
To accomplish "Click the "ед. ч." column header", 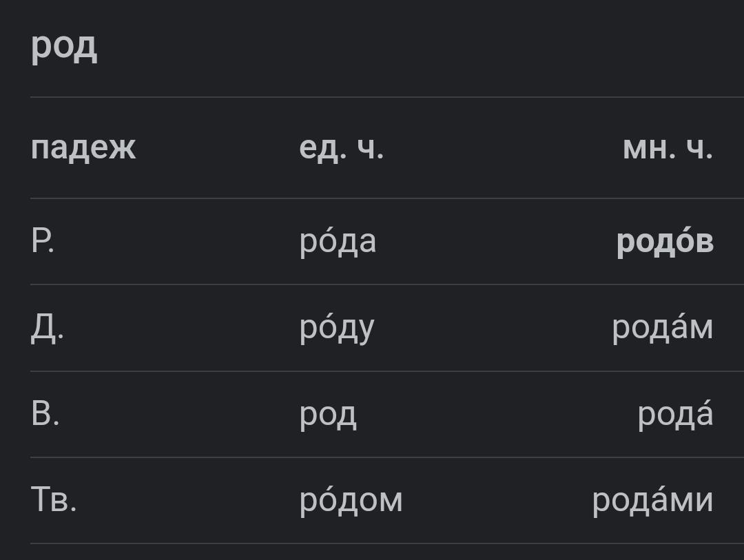I will click(x=341, y=148).
